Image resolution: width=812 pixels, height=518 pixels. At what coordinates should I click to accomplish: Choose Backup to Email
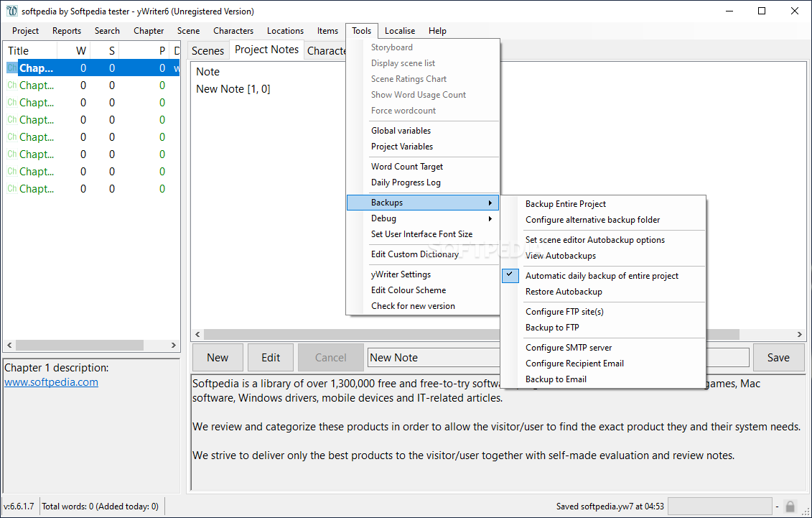click(x=603, y=379)
